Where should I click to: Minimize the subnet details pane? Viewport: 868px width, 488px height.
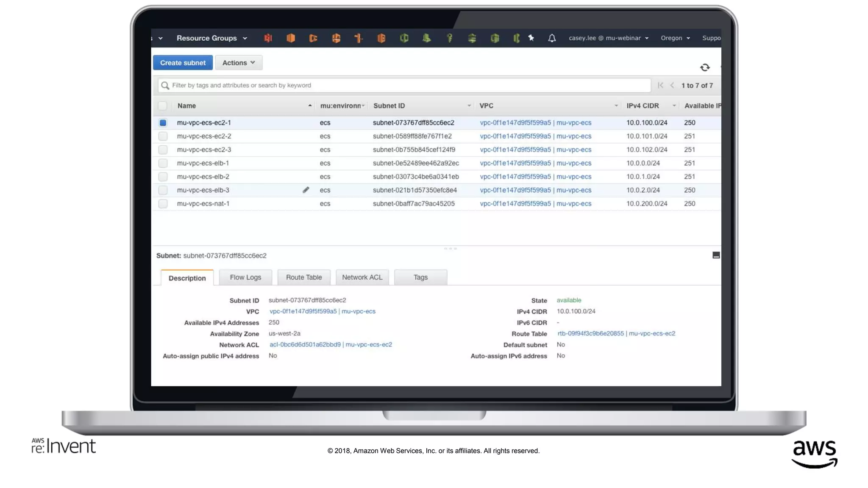pyautogui.click(x=716, y=255)
